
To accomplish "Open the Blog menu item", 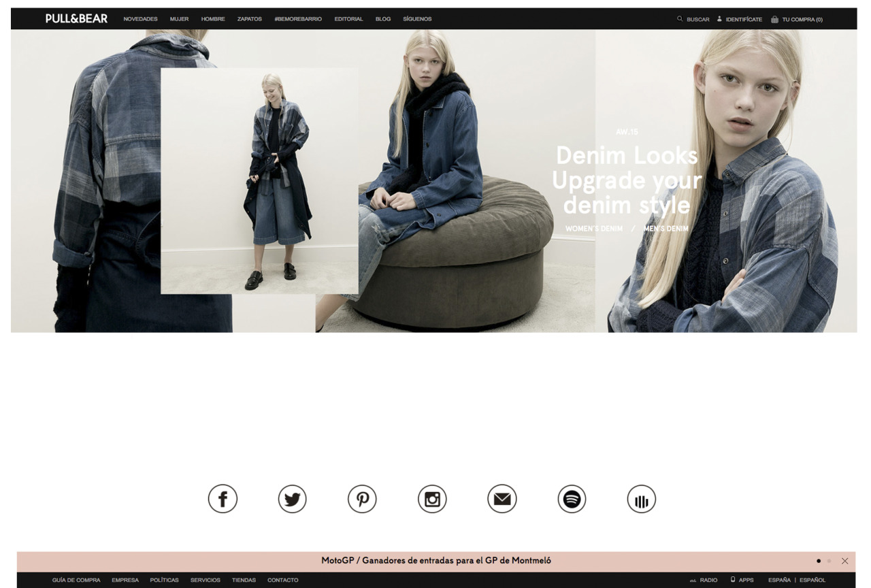I will point(383,19).
